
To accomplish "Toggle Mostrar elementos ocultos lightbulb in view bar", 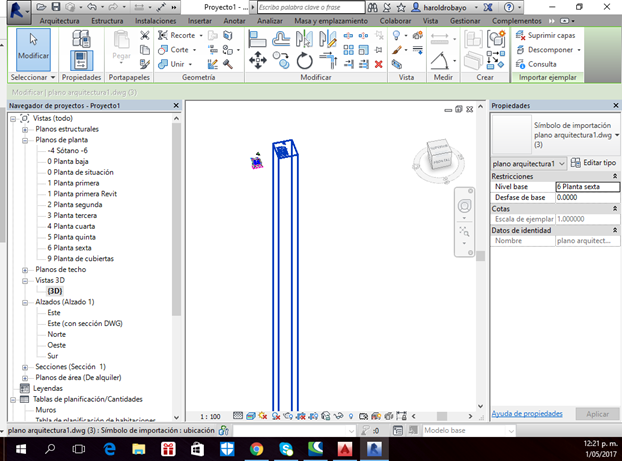I will pos(351,416).
